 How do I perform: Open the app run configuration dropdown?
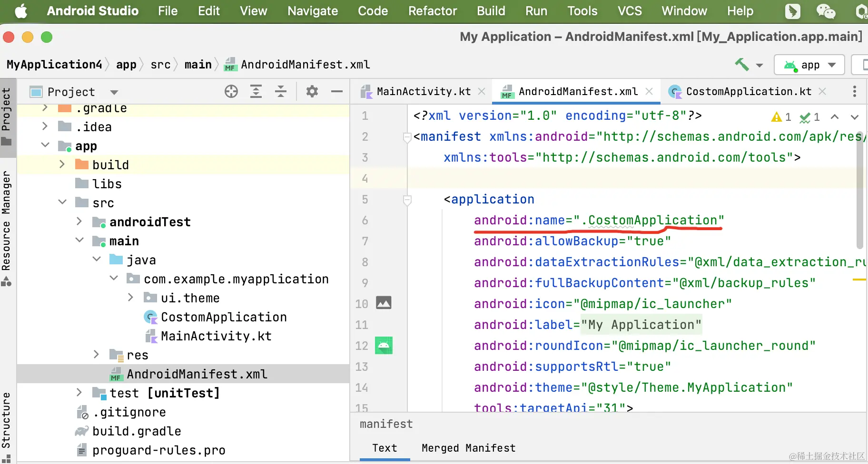(809, 65)
